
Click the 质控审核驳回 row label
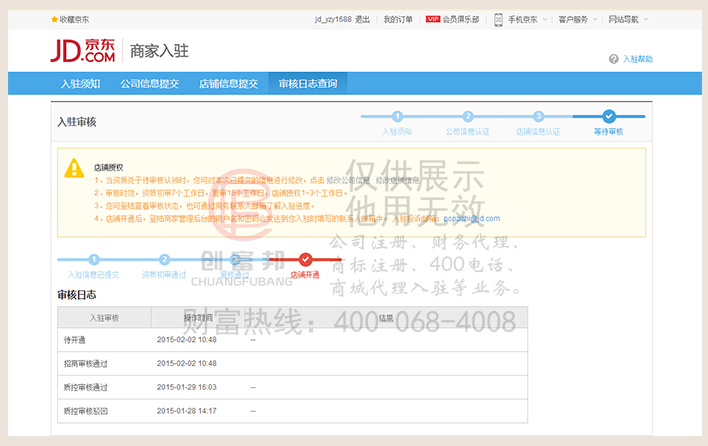tap(86, 411)
